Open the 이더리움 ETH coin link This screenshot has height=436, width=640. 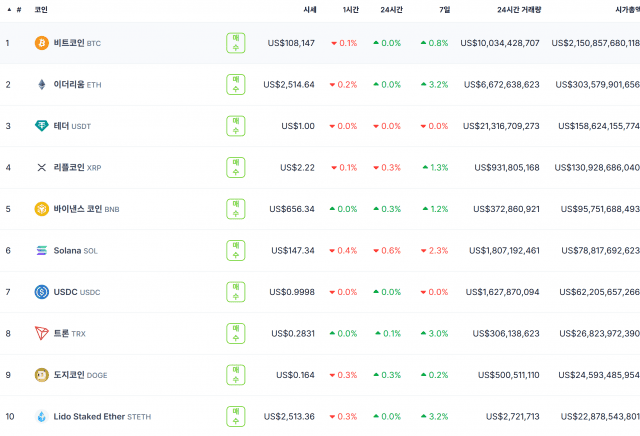[77, 84]
